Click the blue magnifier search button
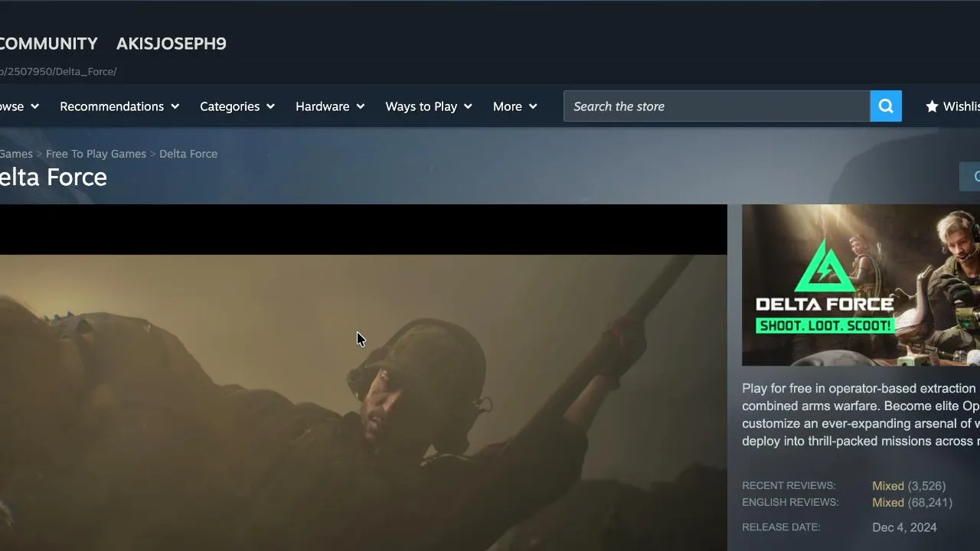980x551 pixels. tap(886, 106)
